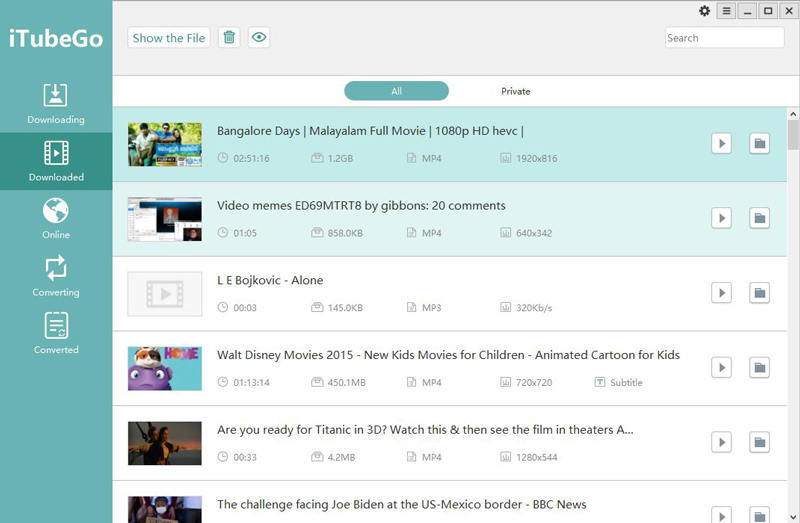Play the Titanic in 3D video
The image size is (800, 523).
[x=721, y=442]
